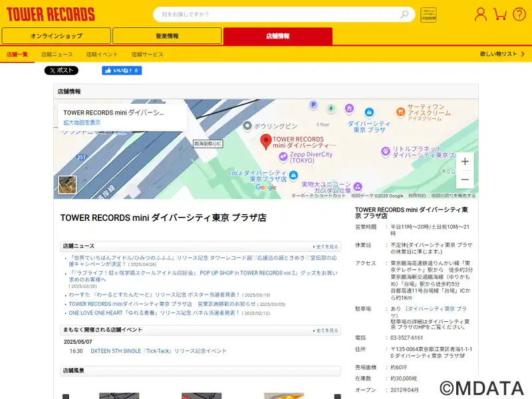Open the user account icon
The height and width of the screenshot is (399, 532).
[480, 14]
